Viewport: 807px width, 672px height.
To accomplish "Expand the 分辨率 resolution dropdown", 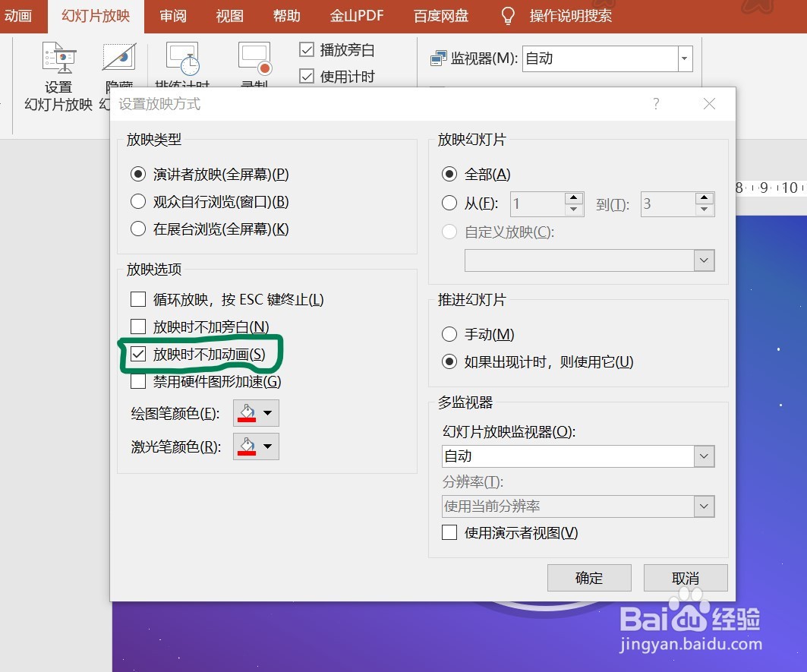I will click(704, 506).
